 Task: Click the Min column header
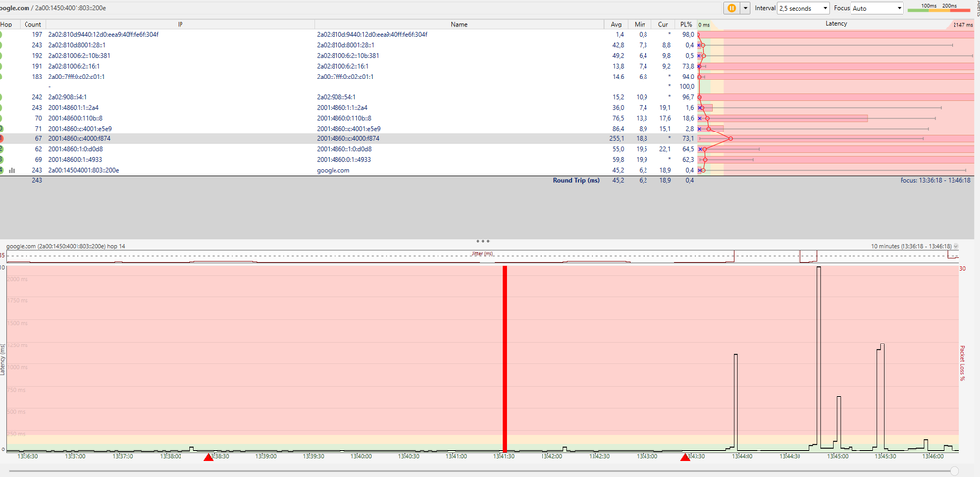tap(640, 24)
